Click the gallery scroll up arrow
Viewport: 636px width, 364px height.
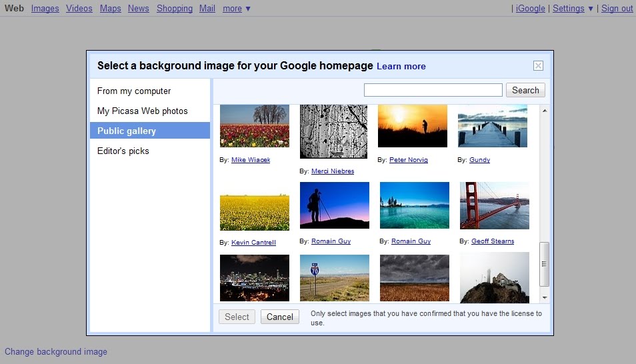coord(544,111)
